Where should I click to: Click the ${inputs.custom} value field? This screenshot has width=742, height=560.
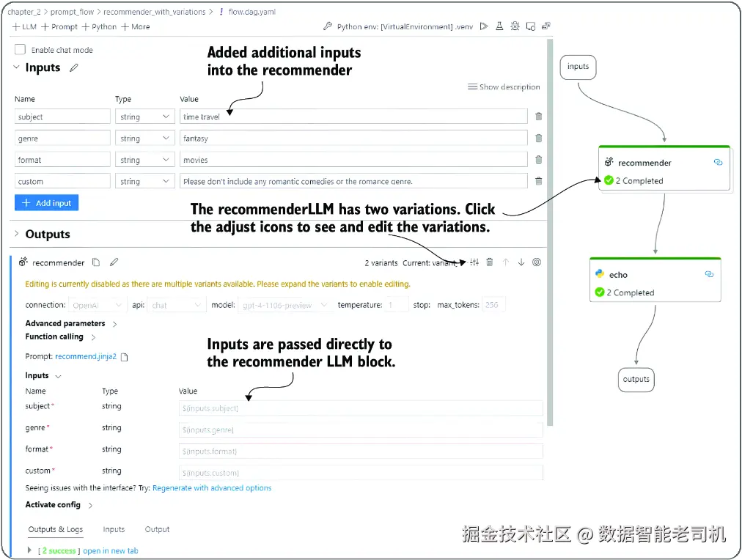pos(361,473)
